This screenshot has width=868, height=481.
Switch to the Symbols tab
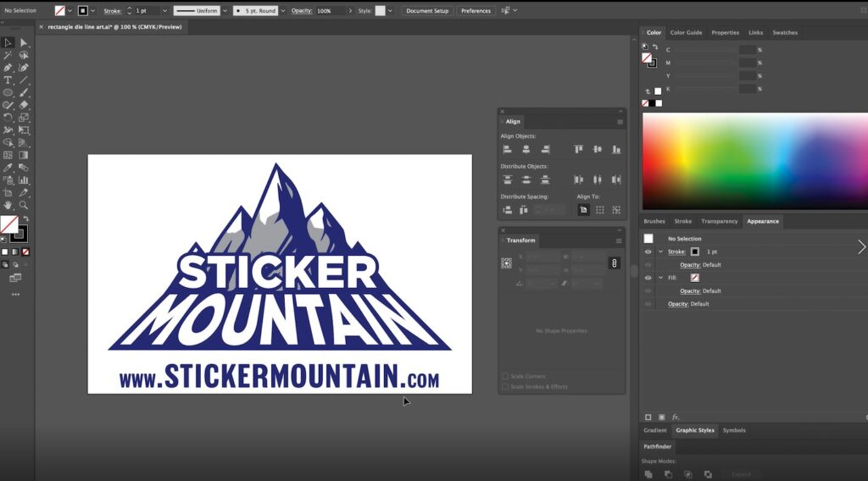(734, 430)
